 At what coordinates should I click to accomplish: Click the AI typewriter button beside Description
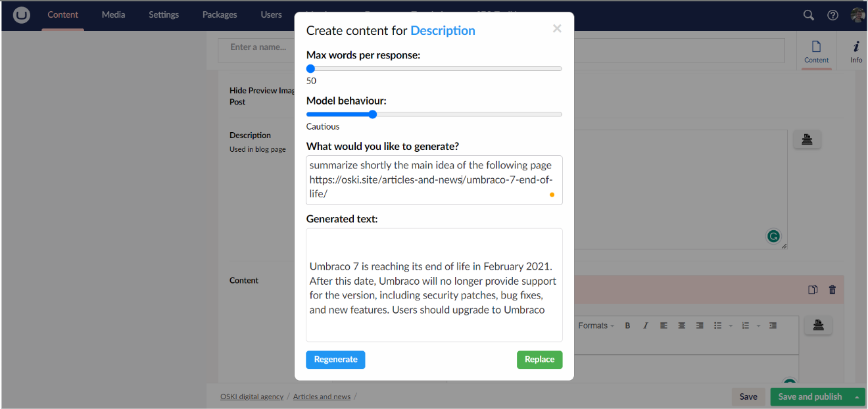click(807, 139)
